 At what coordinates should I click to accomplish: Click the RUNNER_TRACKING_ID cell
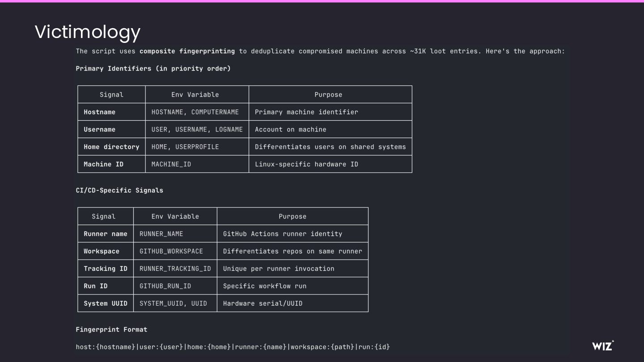(x=175, y=269)
